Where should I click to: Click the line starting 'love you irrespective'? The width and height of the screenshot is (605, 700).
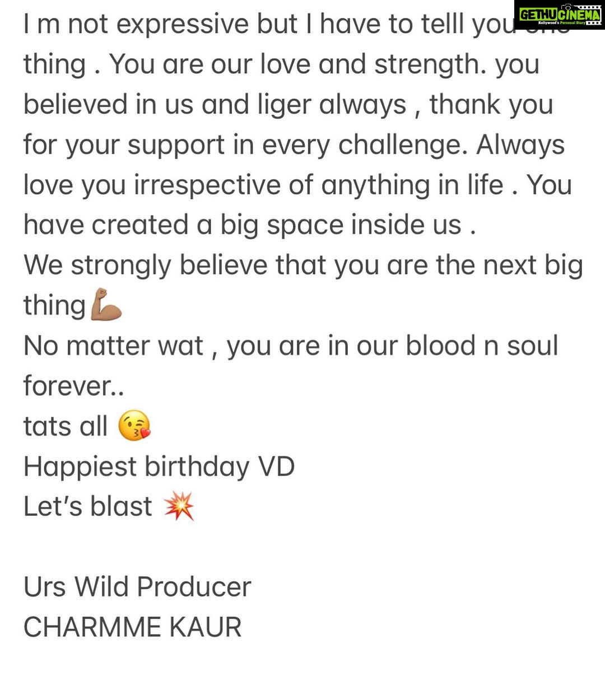click(297, 185)
